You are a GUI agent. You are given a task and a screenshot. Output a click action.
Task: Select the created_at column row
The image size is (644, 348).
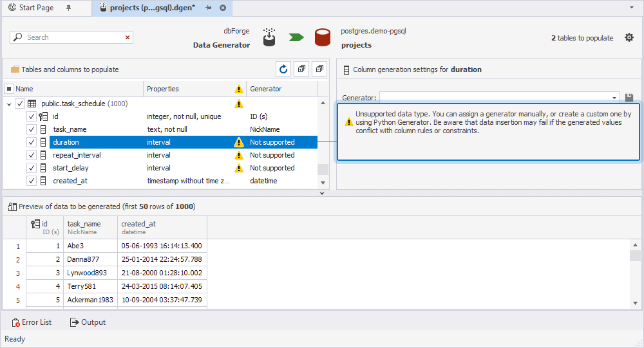click(x=184, y=181)
